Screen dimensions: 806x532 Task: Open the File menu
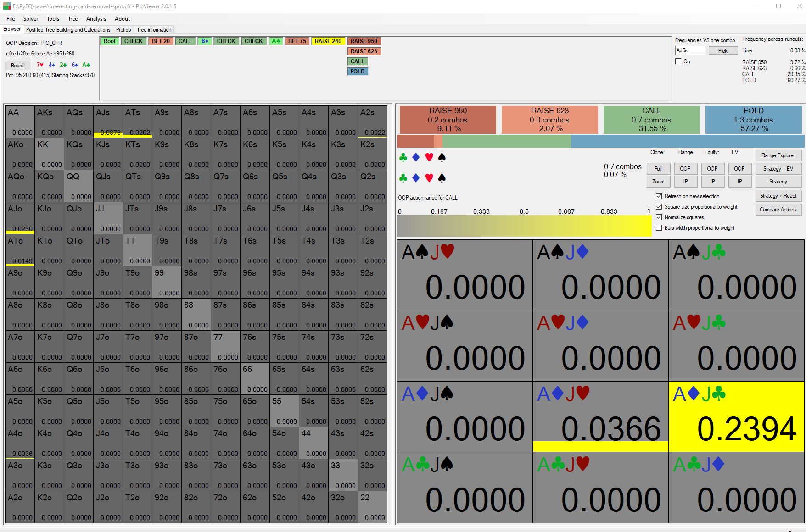pos(11,19)
